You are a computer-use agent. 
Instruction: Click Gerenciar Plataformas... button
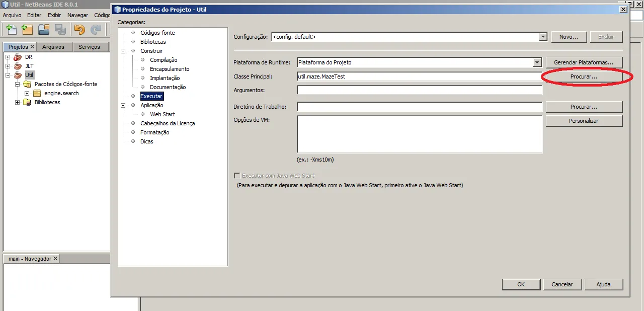click(x=584, y=62)
